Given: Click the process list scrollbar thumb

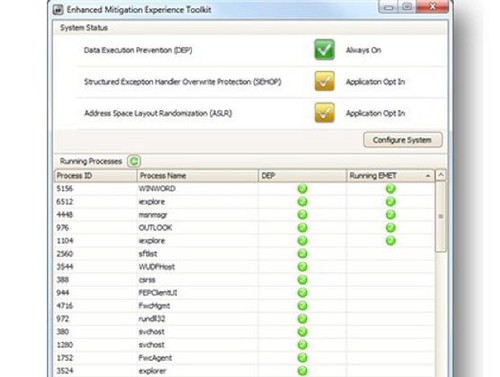Looking at the screenshot, I should [441, 217].
